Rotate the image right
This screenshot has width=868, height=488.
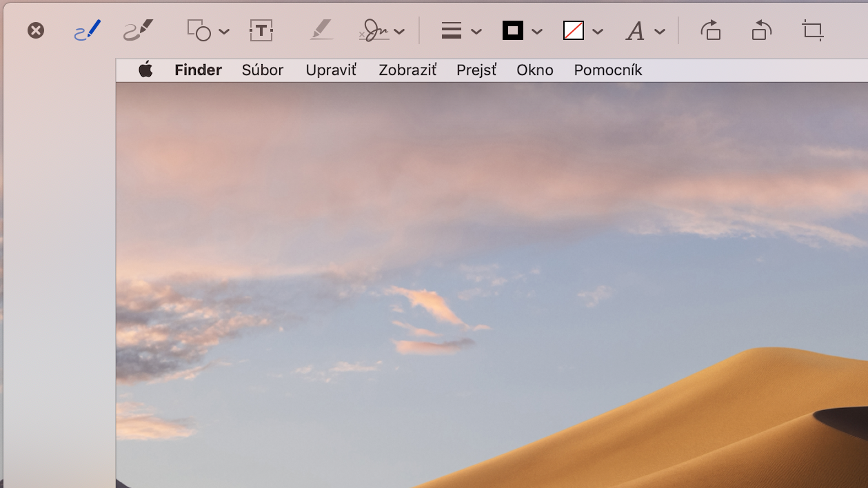[x=711, y=30]
